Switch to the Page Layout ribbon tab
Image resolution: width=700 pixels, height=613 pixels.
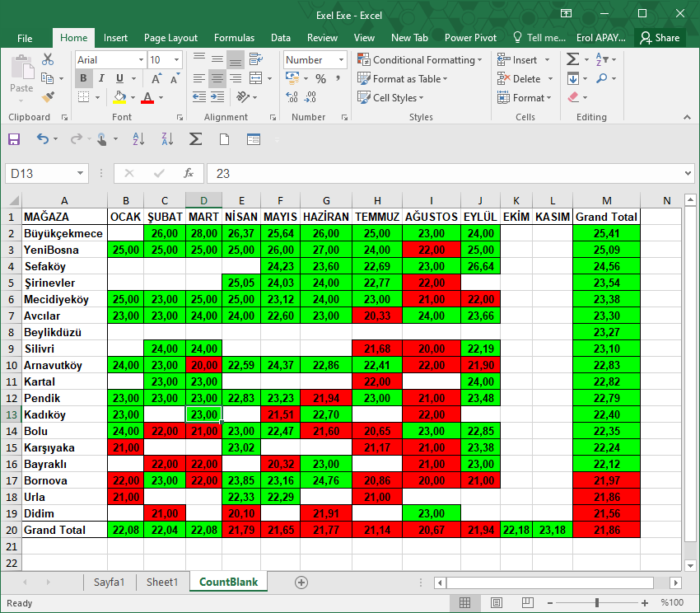[x=170, y=38]
